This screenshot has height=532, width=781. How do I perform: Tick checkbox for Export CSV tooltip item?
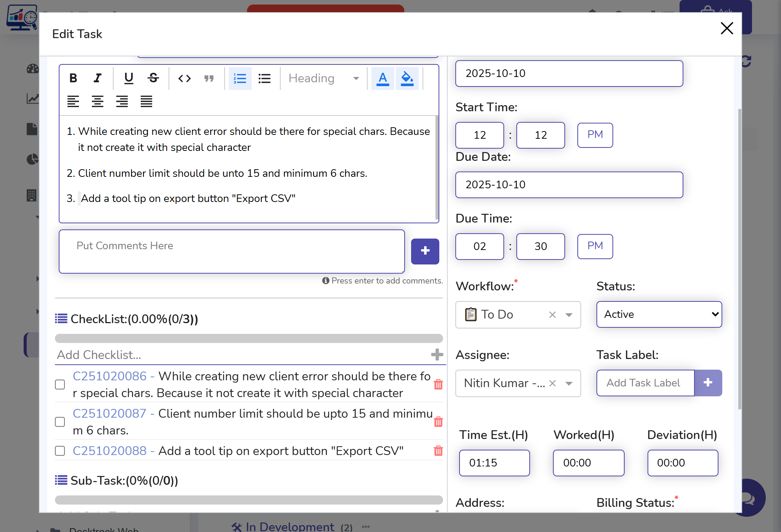coord(60,451)
